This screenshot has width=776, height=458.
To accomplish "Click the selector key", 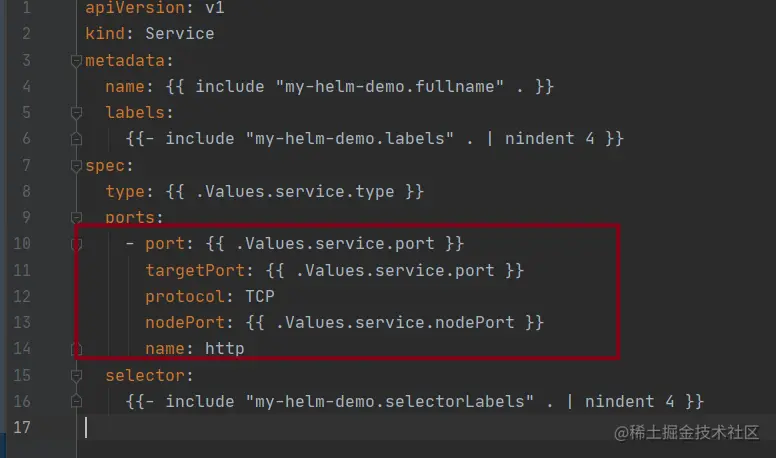I will click(x=145, y=376).
